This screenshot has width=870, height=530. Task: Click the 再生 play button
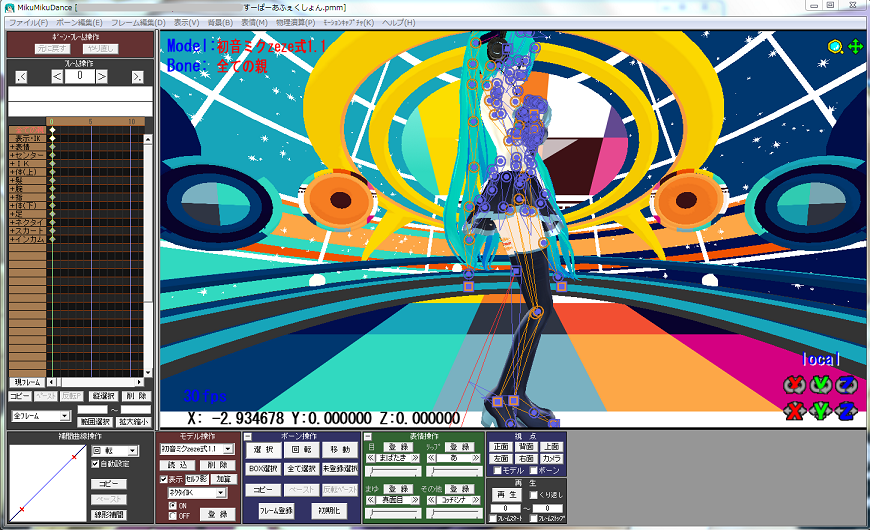[507, 494]
